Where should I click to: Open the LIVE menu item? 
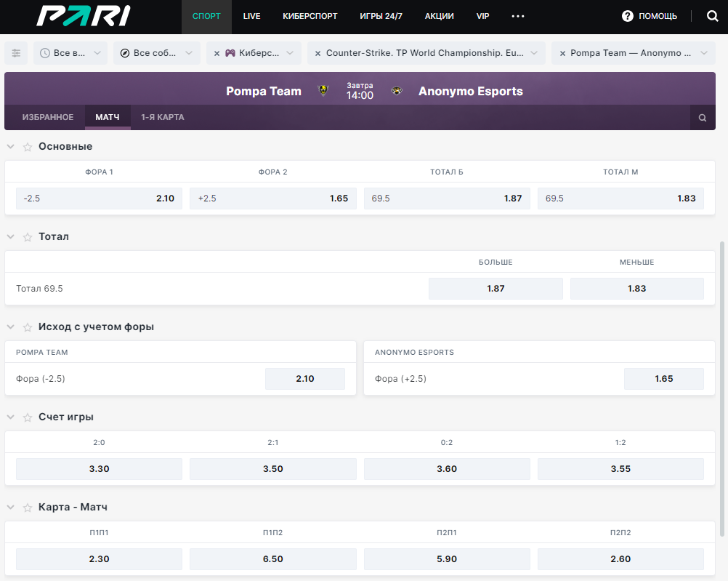(x=251, y=16)
